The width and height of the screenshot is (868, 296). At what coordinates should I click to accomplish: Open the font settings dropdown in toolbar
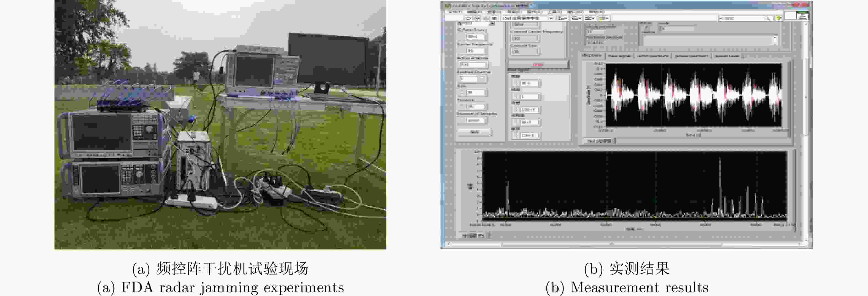[527, 18]
